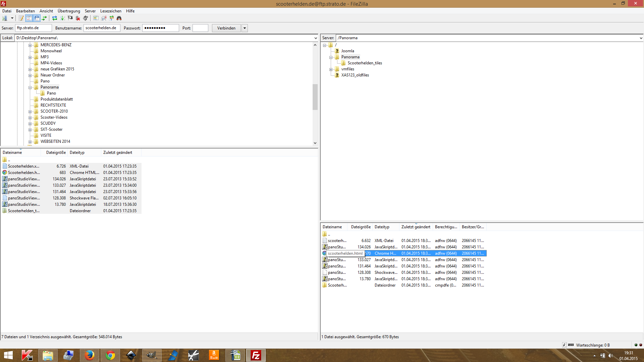
Task: Expand the MERCEDES-BENZ folder node
Action: 30,45
